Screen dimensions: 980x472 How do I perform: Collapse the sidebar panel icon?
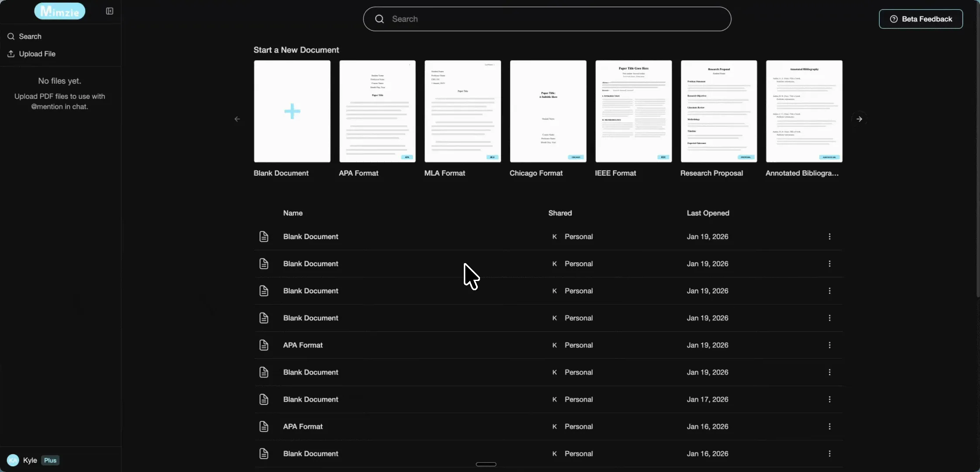coord(110,11)
